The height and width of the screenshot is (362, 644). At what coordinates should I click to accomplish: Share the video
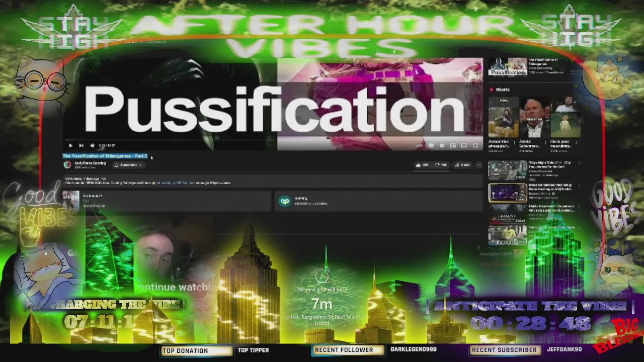462,165
